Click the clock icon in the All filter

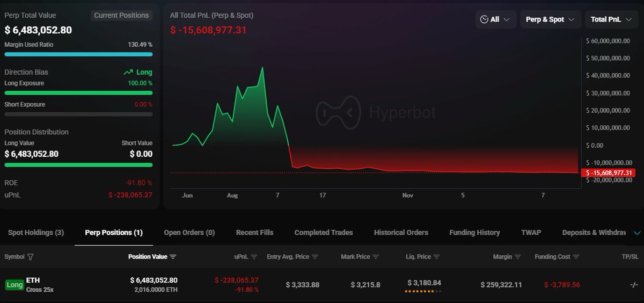coord(484,19)
